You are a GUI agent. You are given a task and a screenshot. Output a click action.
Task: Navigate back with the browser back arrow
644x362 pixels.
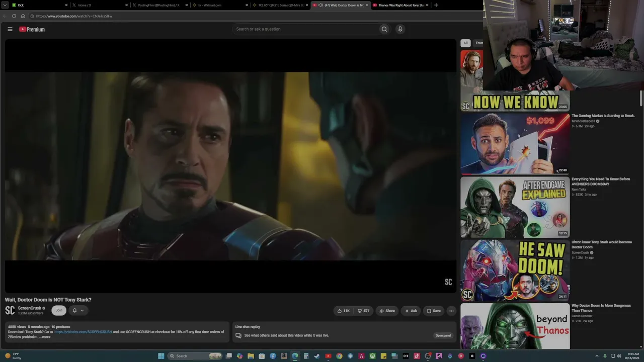5,16
